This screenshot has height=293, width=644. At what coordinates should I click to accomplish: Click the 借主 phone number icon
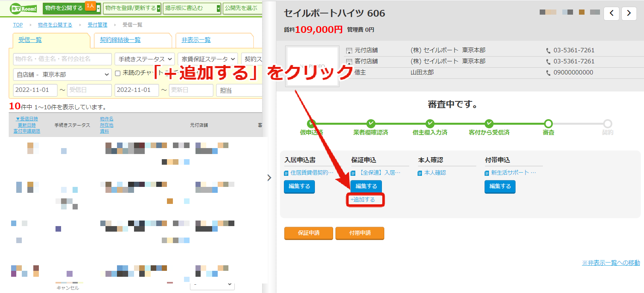click(548, 73)
